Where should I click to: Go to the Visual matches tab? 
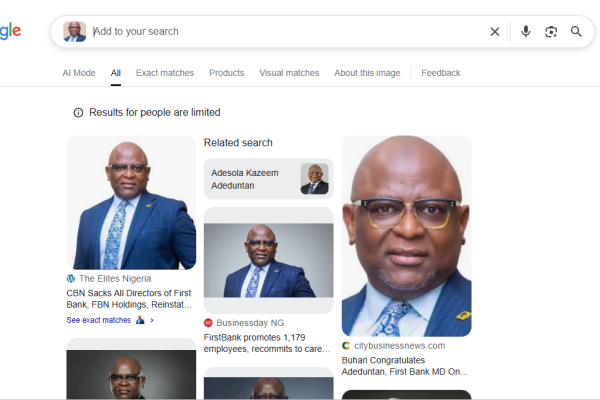point(289,73)
